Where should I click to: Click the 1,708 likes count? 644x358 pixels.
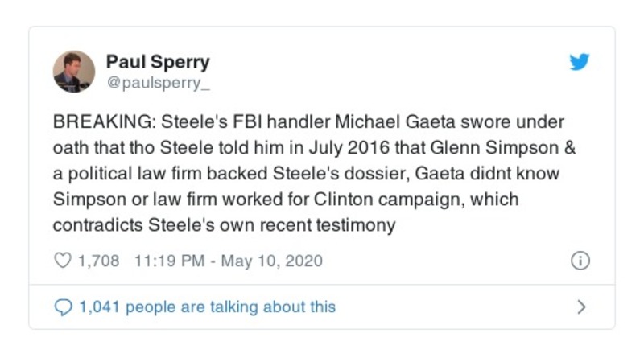(99, 261)
